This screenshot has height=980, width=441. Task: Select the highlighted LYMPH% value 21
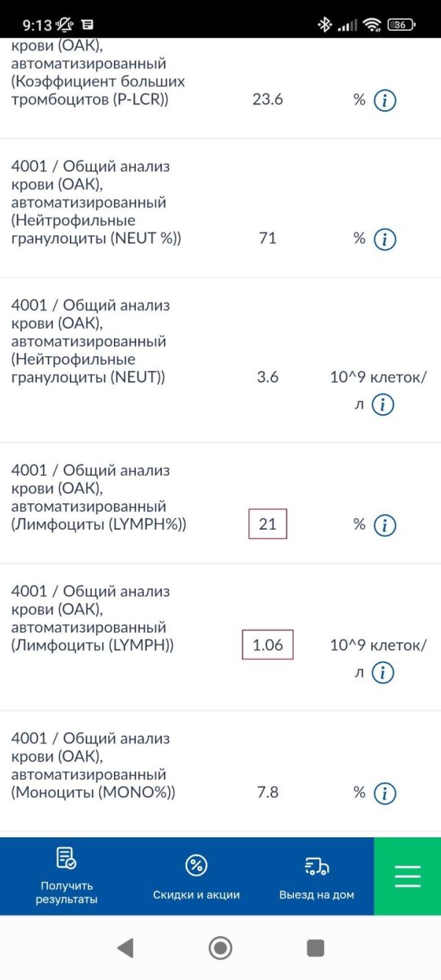pos(268,524)
